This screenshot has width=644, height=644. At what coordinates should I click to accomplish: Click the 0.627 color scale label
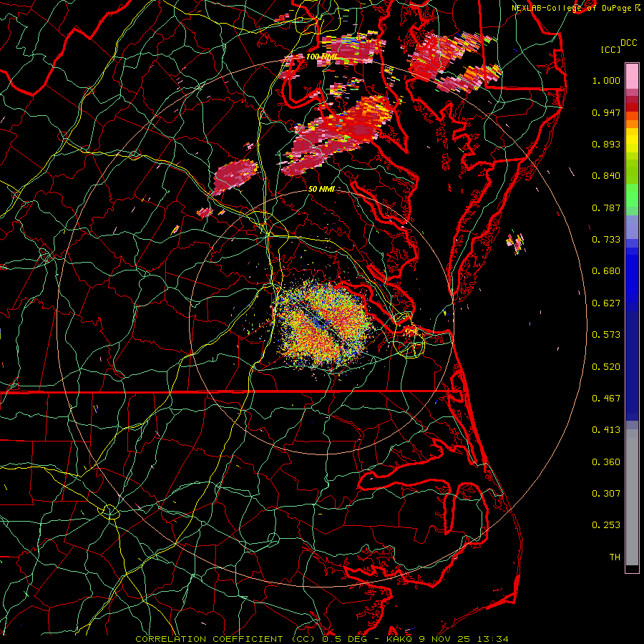pos(606,303)
